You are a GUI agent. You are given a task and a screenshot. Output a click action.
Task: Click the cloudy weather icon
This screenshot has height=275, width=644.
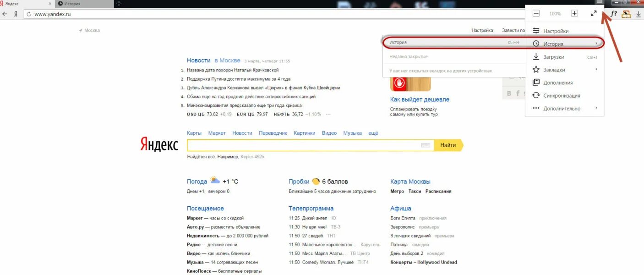[215, 181]
